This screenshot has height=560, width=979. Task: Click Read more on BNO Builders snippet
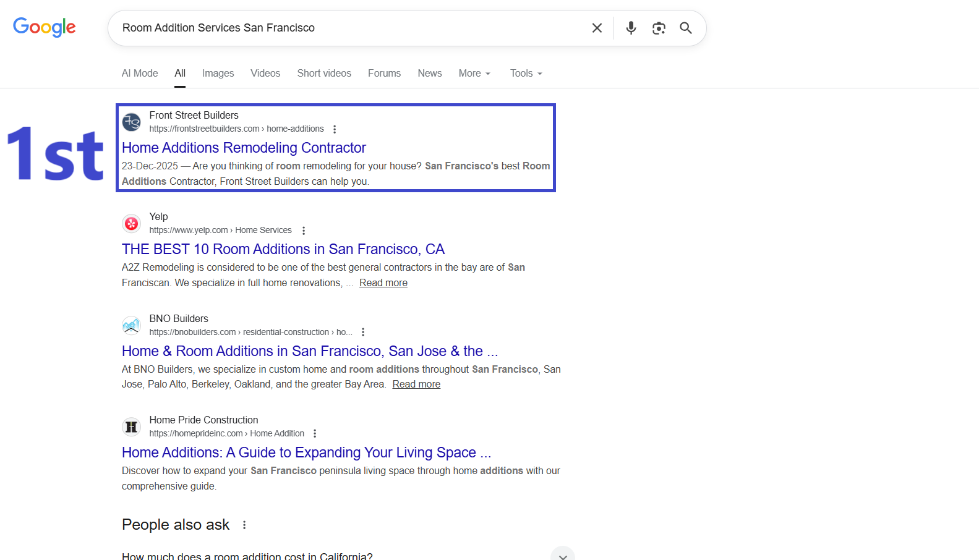point(416,384)
